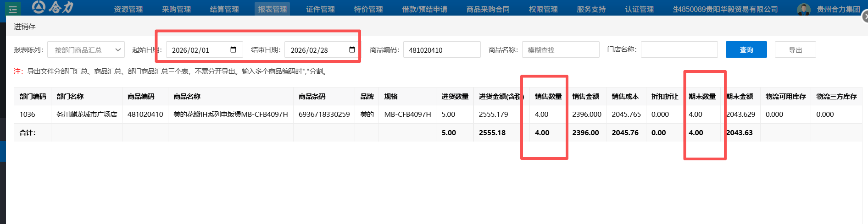Click the user avatar picture
This screenshot has height=224, width=868.
click(x=803, y=9)
